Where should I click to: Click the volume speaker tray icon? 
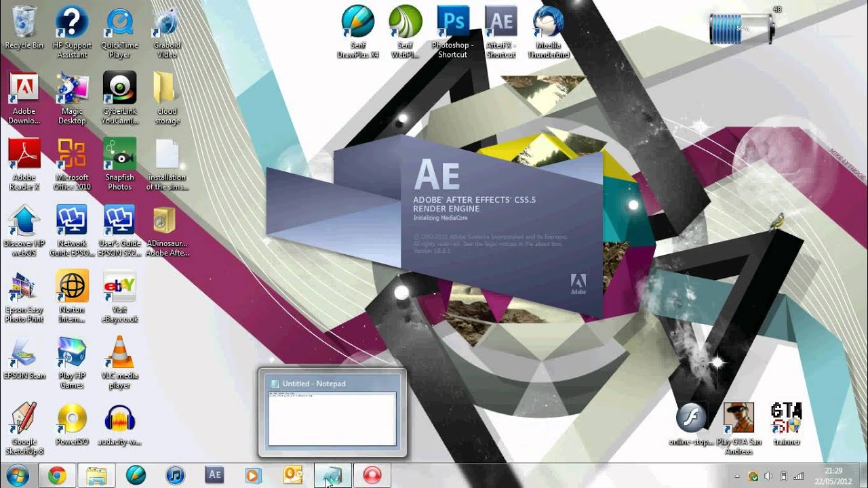pyautogui.click(x=768, y=476)
